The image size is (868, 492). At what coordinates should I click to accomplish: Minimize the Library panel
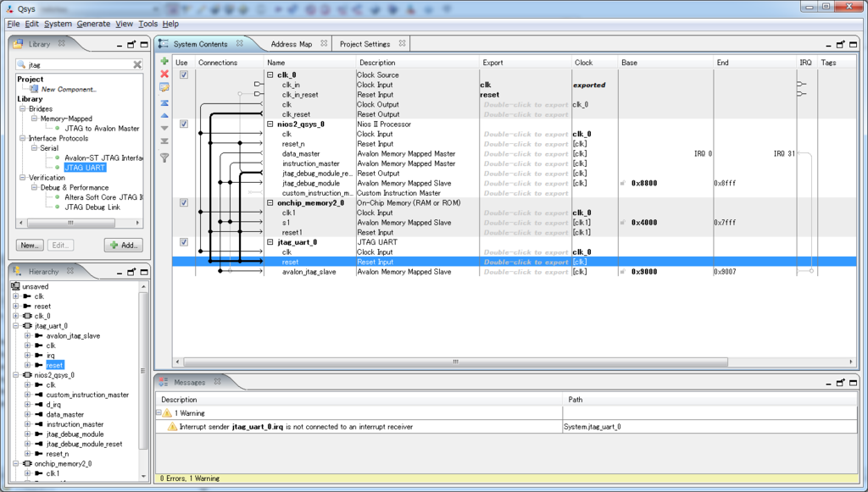point(120,45)
